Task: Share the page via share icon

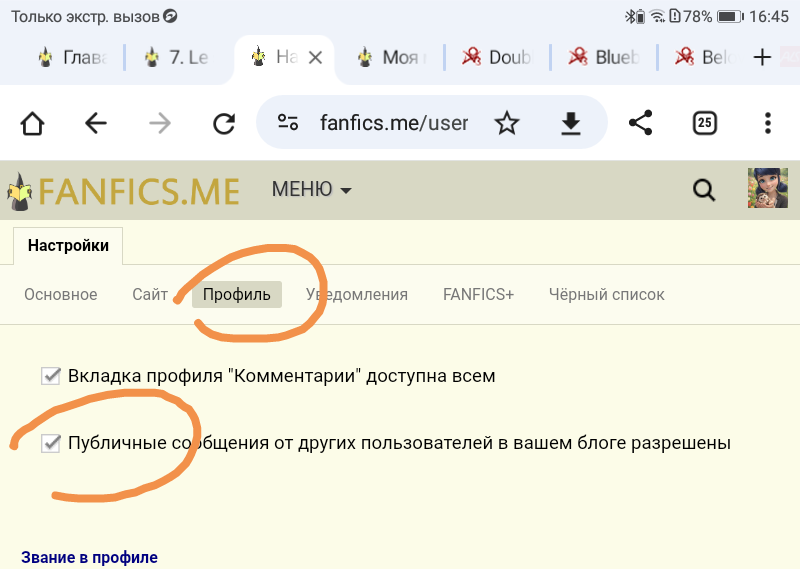Action: tap(640, 123)
